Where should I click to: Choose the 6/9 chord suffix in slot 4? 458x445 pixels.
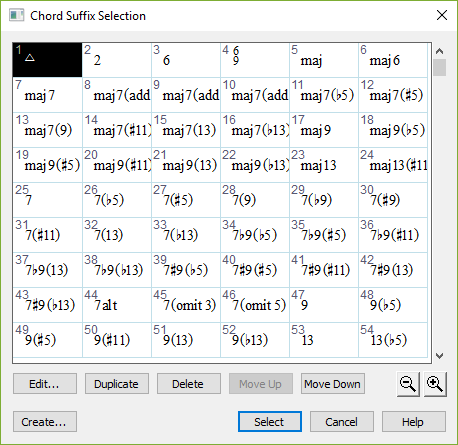click(255, 60)
